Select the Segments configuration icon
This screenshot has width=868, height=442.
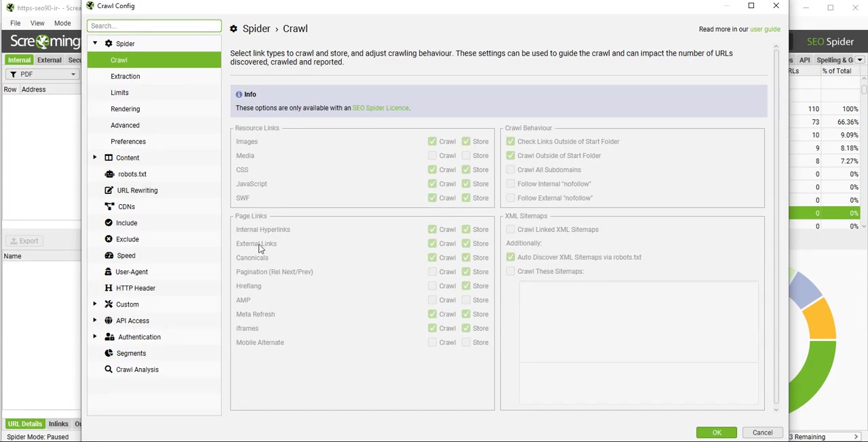(x=108, y=353)
